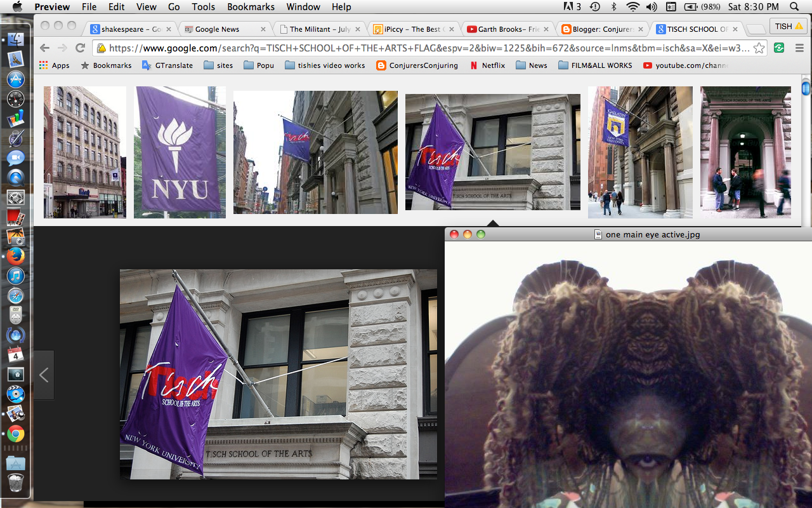Screen dimensions: 812x508
Task: Open the Tools menu
Action: pyautogui.click(x=203, y=7)
